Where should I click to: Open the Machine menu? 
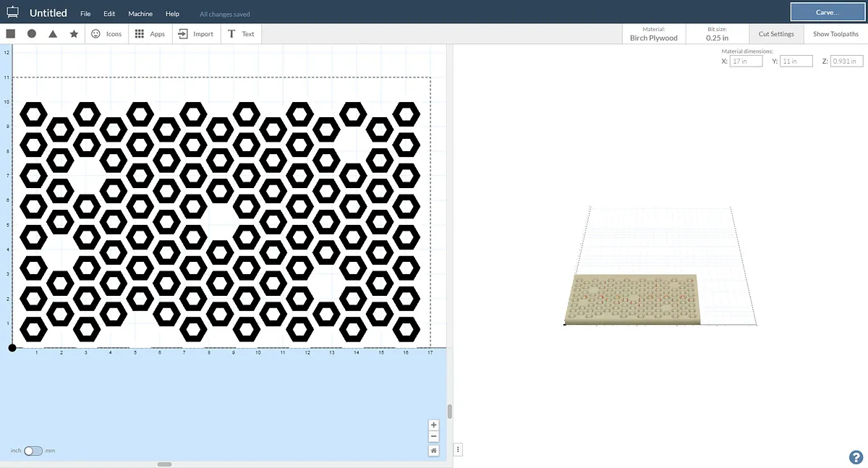click(x=140, y=14)
